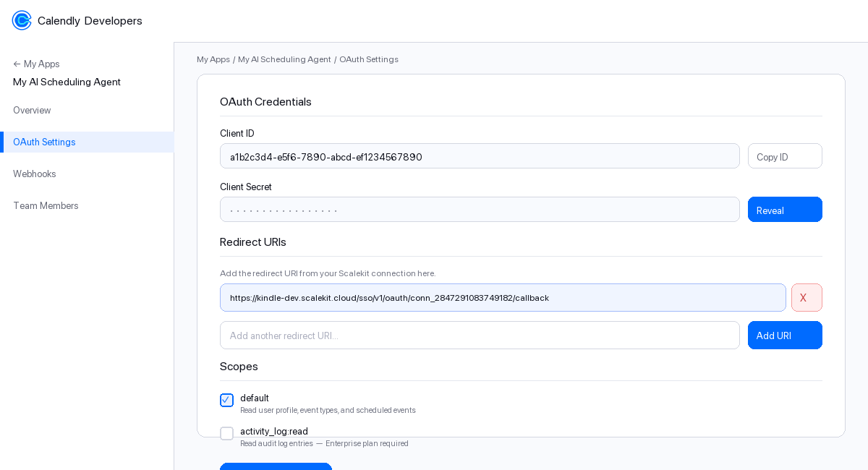The width and height of the screenshot is (868, 470).
Task: Click My Apps in the breadcrumb
Action: [x=213, y=59]
